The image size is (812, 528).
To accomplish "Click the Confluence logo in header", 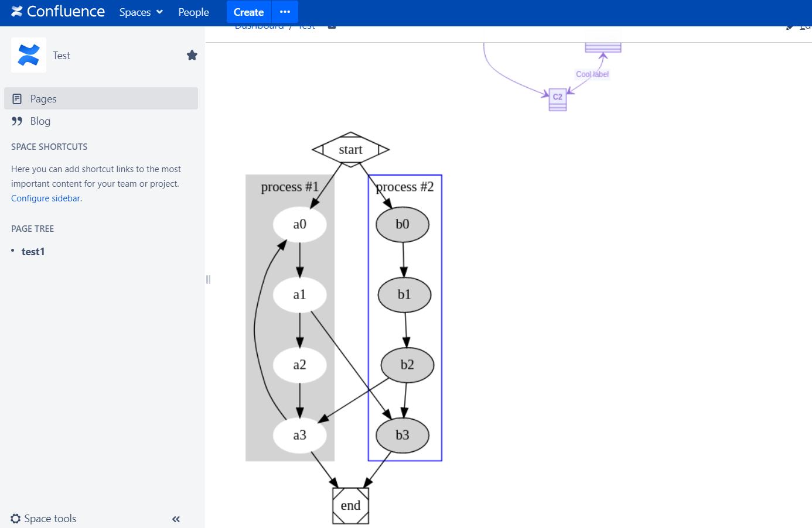I will (58, 12).
